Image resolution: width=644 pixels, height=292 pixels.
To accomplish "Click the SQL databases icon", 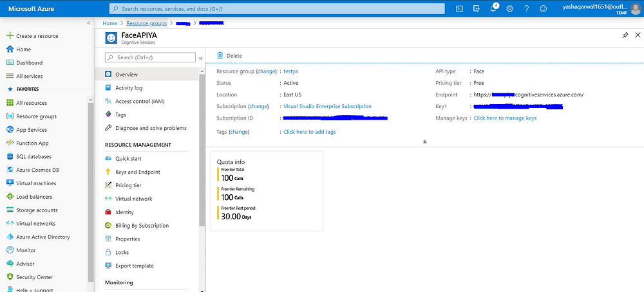I will [10, 157].
